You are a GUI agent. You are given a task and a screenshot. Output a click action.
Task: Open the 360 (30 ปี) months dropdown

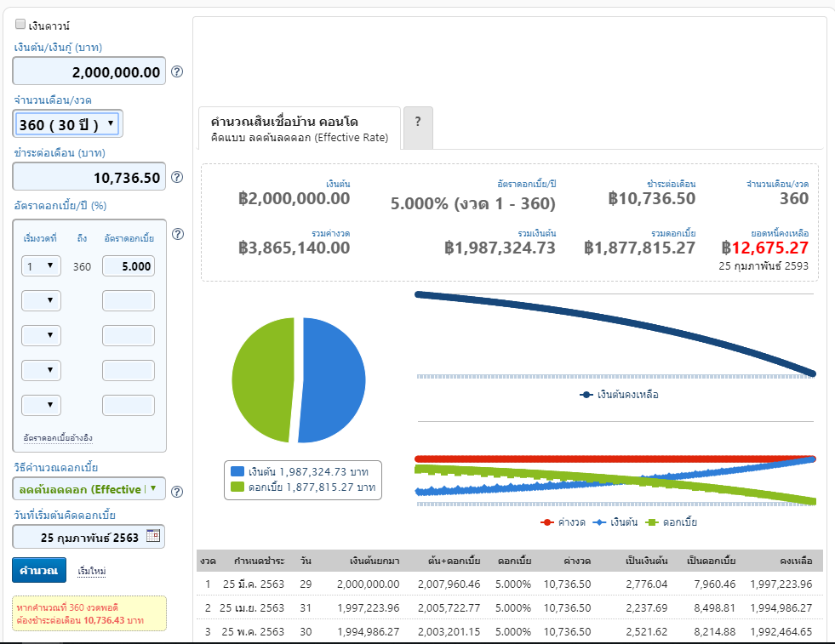[67, 124]
